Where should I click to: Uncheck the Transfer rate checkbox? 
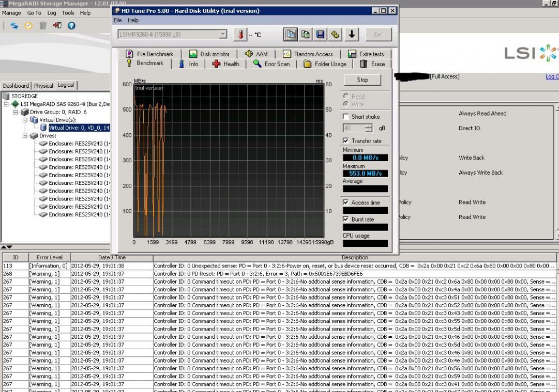[x=346, y=140]
